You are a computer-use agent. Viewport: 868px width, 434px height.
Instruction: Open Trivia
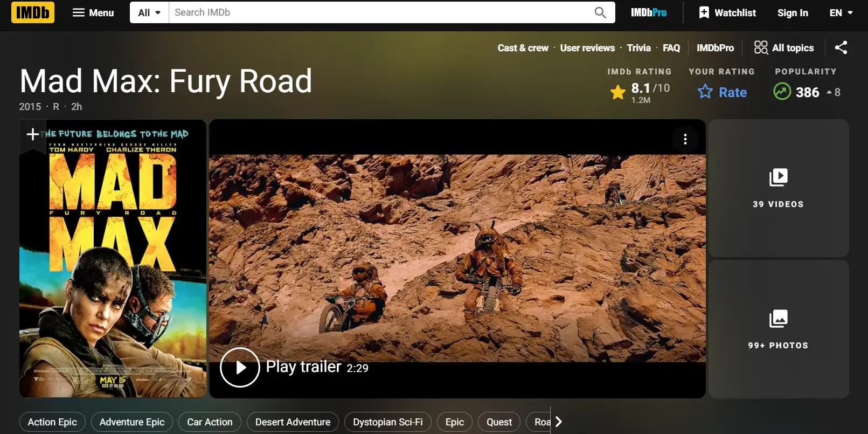638,48
